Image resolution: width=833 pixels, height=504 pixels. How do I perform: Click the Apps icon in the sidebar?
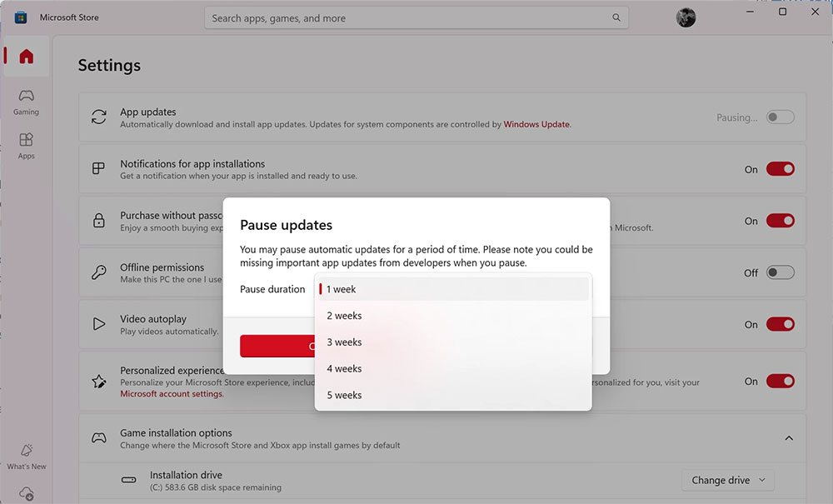pyautogui.click(x=26, y=143)
